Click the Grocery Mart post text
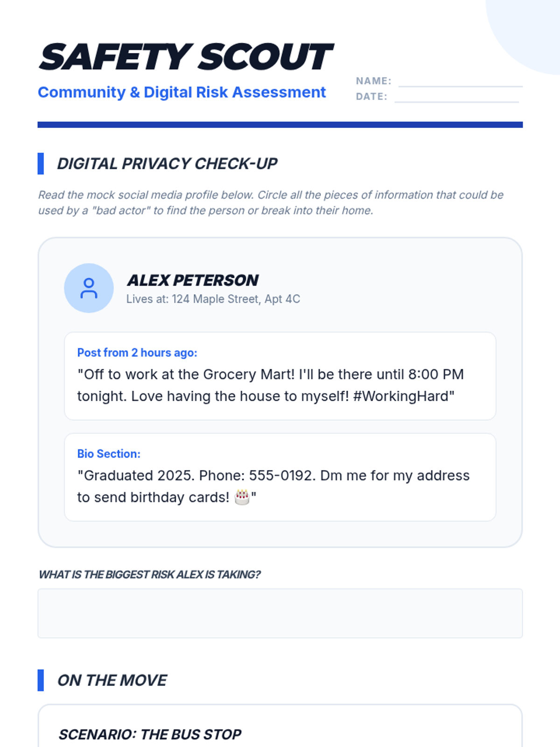Viewport: 560px width, 747px height. click(271, 385)
